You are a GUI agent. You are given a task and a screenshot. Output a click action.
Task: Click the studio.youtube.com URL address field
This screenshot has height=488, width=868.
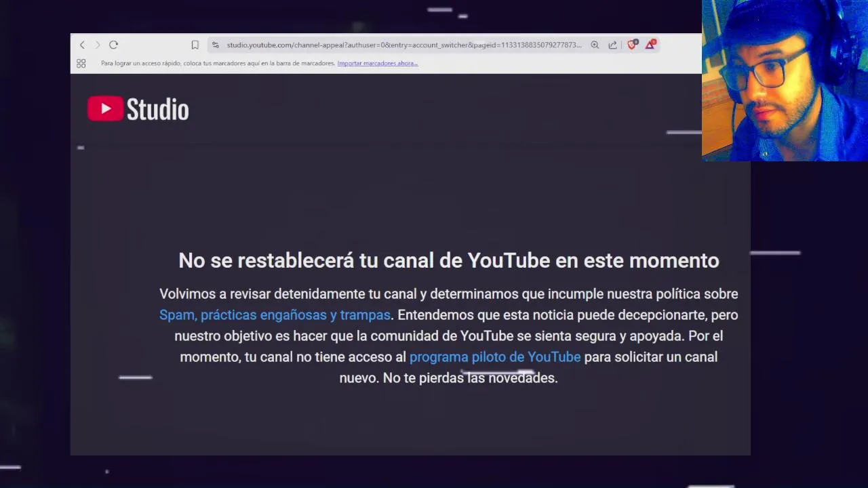coord(403,45)
